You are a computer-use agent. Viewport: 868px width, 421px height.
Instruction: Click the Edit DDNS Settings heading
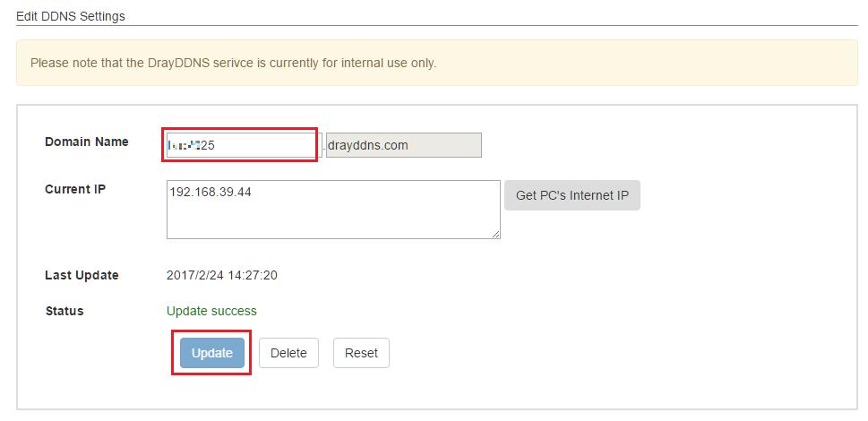coord(71,16)
